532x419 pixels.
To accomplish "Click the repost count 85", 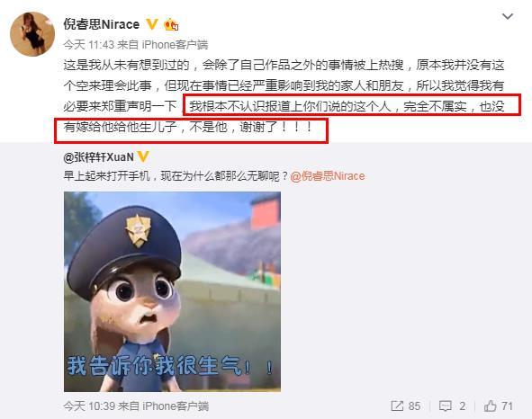I will (x=414, y=406).
